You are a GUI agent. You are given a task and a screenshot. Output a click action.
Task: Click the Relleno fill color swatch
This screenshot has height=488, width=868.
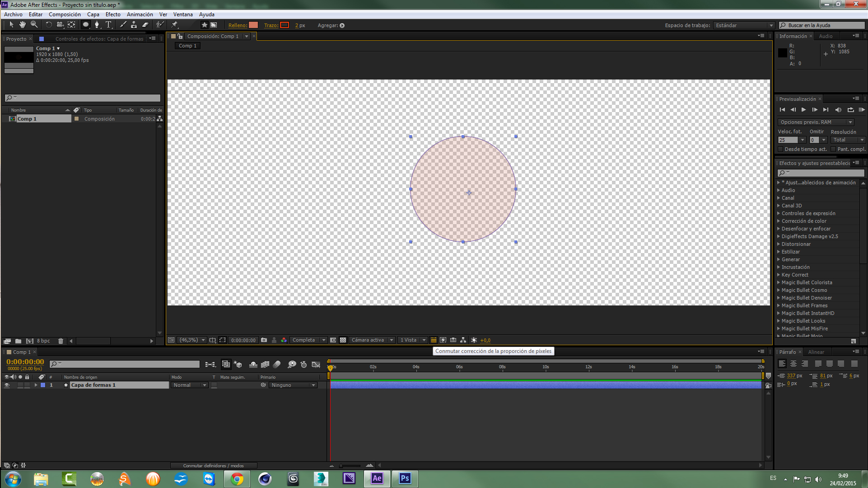pos(253,25)
